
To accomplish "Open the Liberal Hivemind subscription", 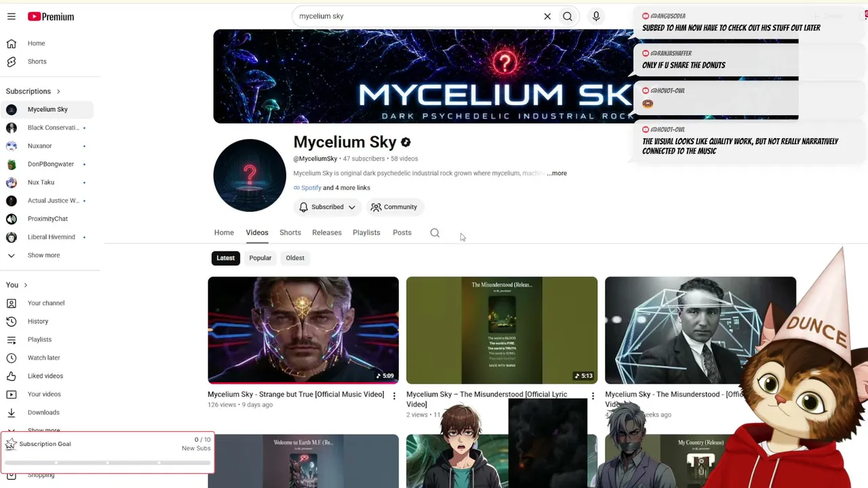I will pos(47,237).
